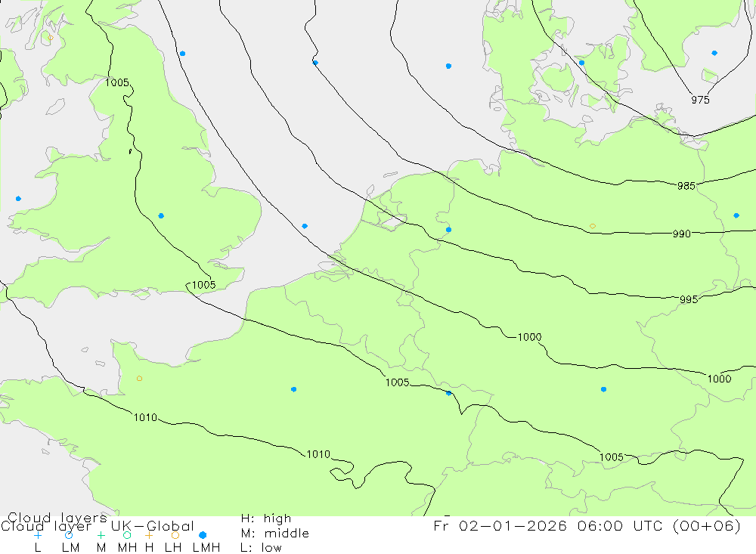The height and width of the screenshot is (554, 756).
Task: Select the orange LH circle over Brittany
Action: point(139,379)
